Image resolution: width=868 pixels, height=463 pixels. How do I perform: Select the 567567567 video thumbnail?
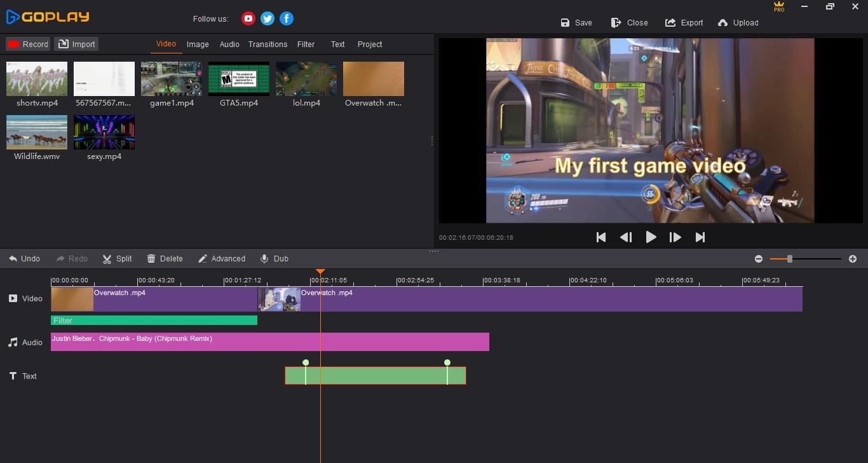(x=104, y=79)
